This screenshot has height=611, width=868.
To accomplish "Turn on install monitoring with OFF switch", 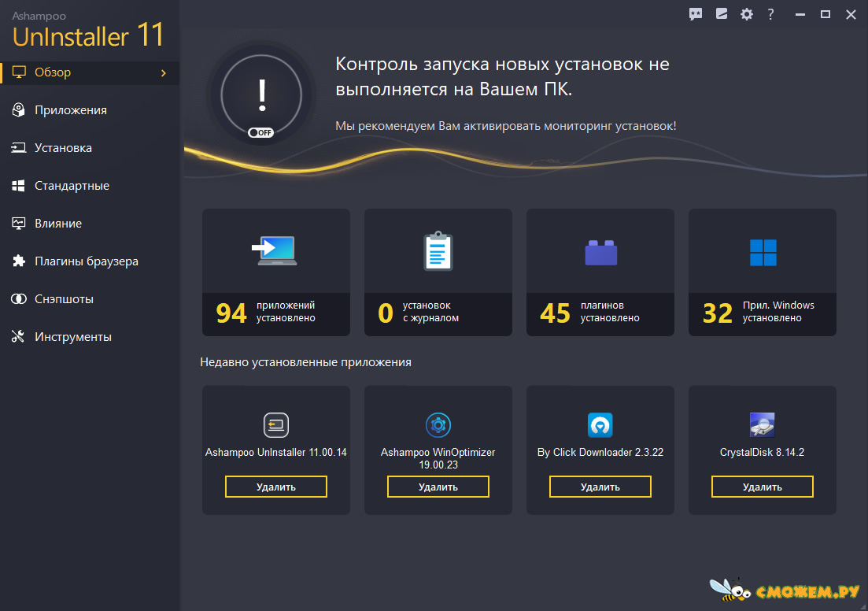I will pos(260,132).
